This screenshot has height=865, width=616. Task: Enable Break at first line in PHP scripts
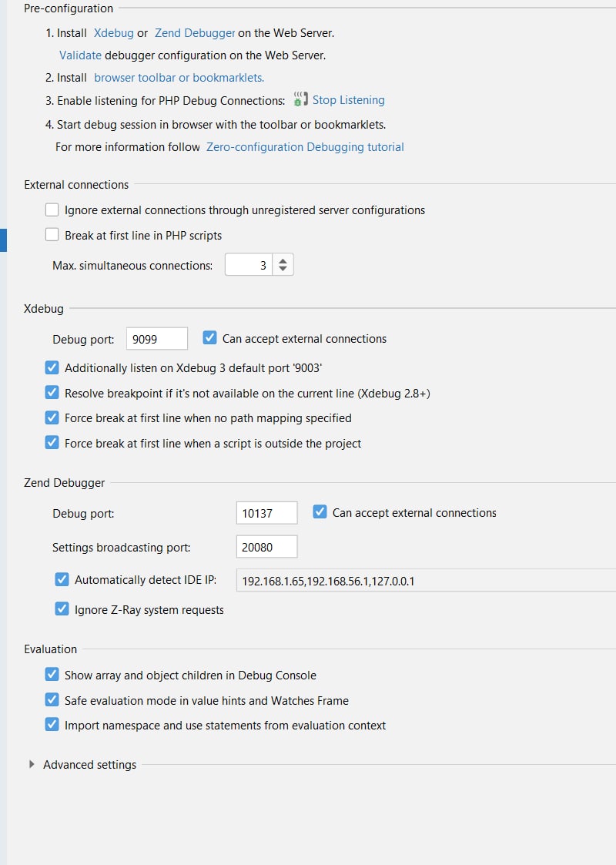tap(52, 236)
